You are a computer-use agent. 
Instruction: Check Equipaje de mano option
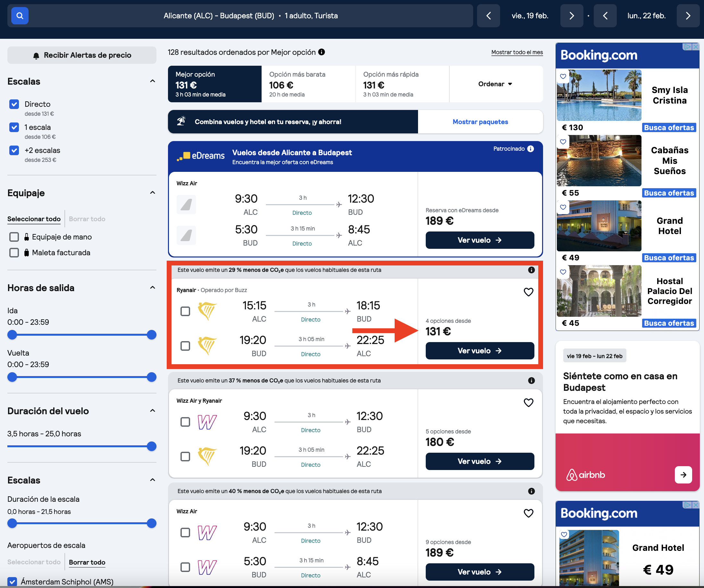14,237
